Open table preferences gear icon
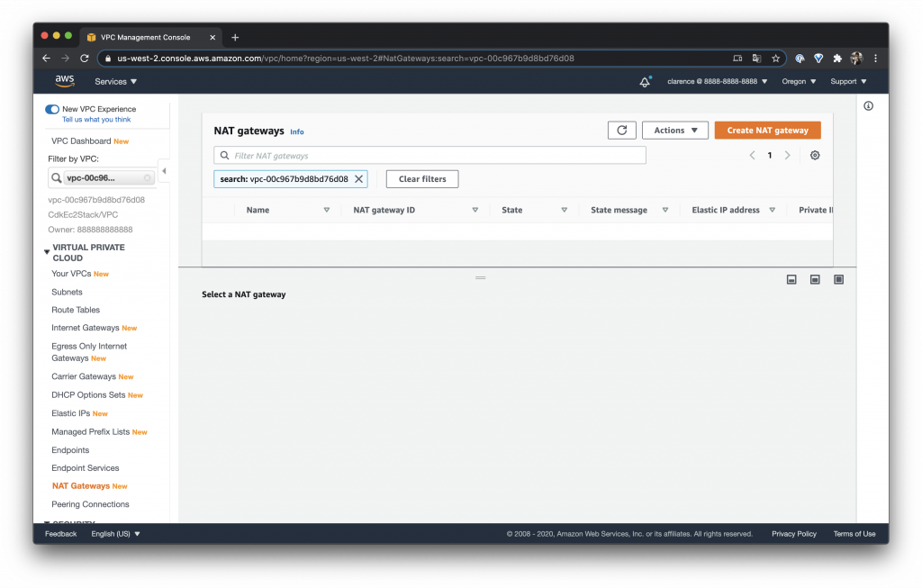Viewport: 922px width, 588px height. coord(814,155)
